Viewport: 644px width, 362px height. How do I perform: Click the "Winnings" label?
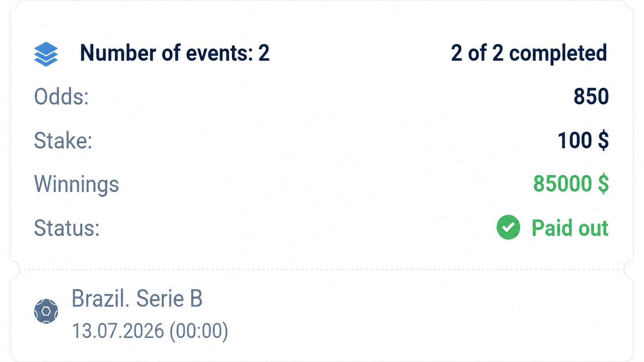coord(77,184)
